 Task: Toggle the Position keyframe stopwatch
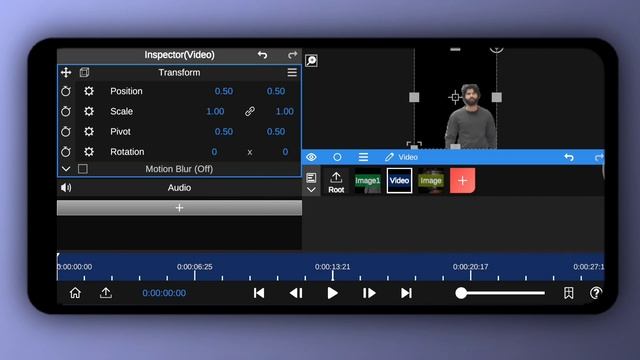[66, 91]
